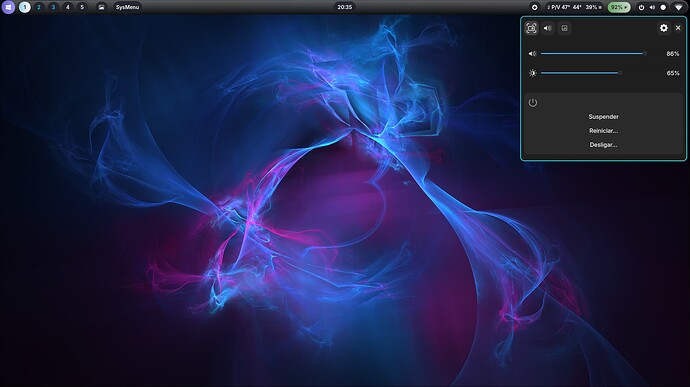Image resolution: width=690 pixels, height=387 pixels.
Task: Click the Wi-Fi icon in the top bar
Action: click(x=678, y=7)
